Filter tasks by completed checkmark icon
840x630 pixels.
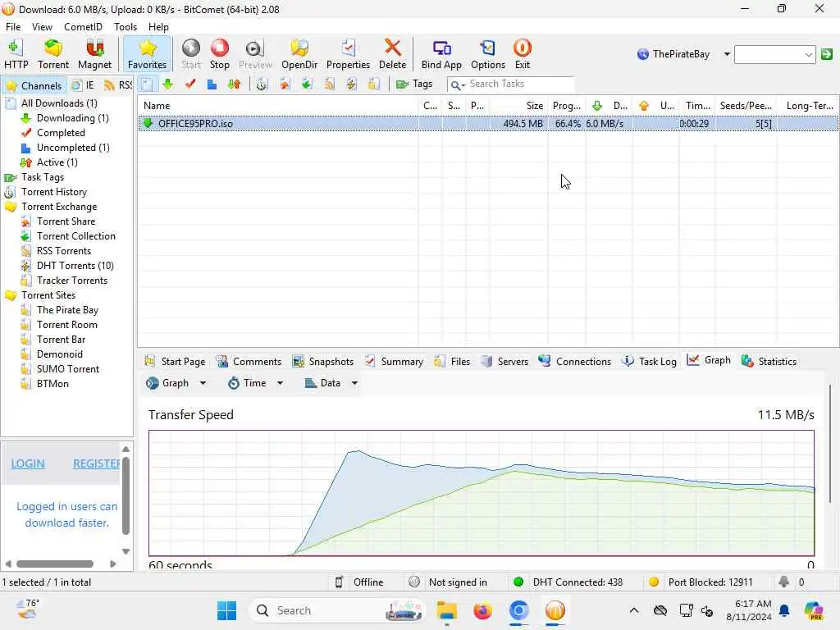(190, 84)
